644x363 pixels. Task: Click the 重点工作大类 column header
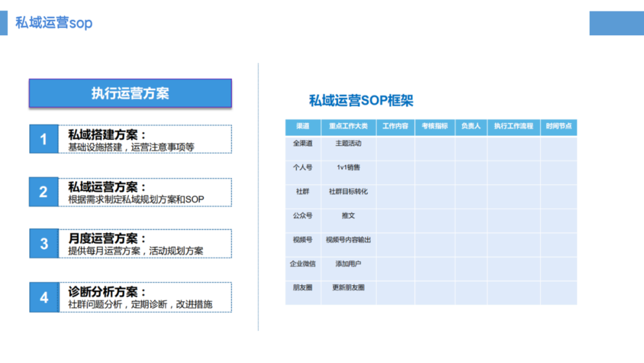coord(348,127)
